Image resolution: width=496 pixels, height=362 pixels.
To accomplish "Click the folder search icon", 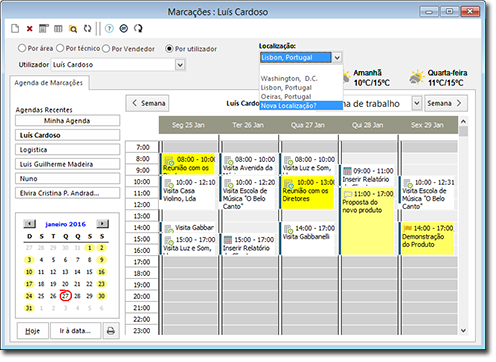I will pos(73,29).
